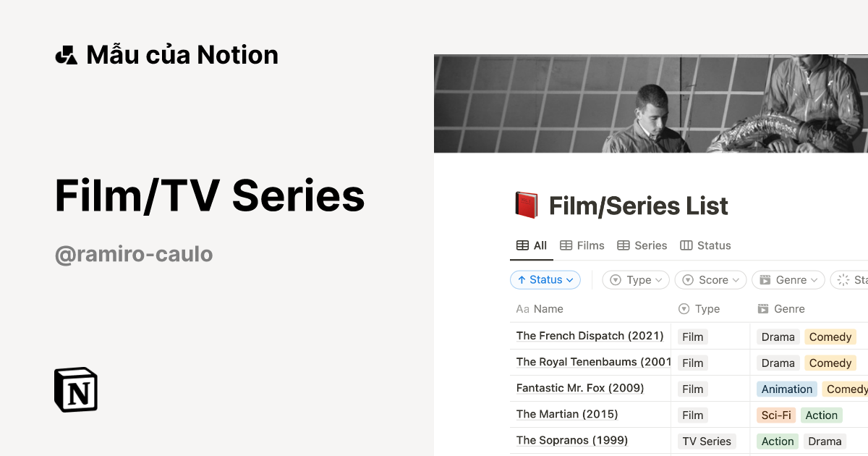Click the Sci-Fi genre tag for The Martian
Image resolution: width=868 pixels, height=456 pixels.
775,415
